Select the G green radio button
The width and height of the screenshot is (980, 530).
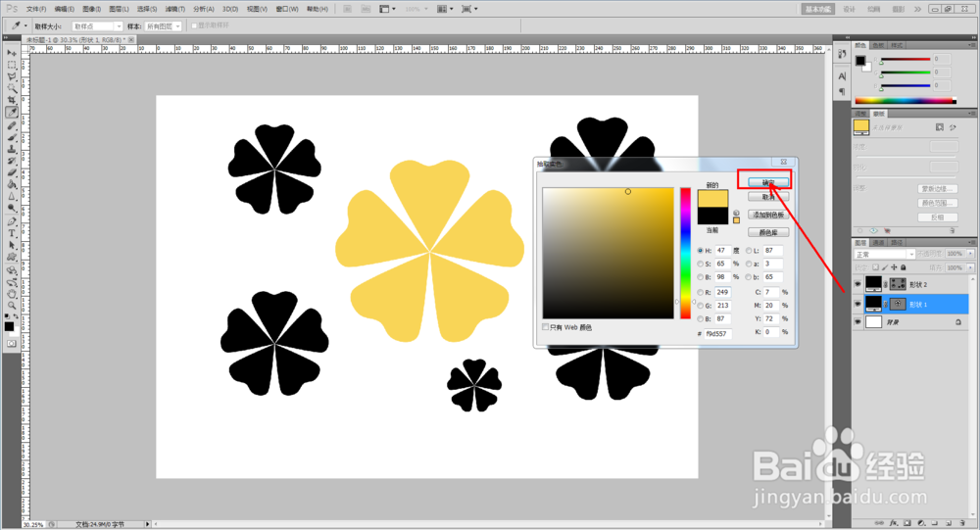(700, 306)
